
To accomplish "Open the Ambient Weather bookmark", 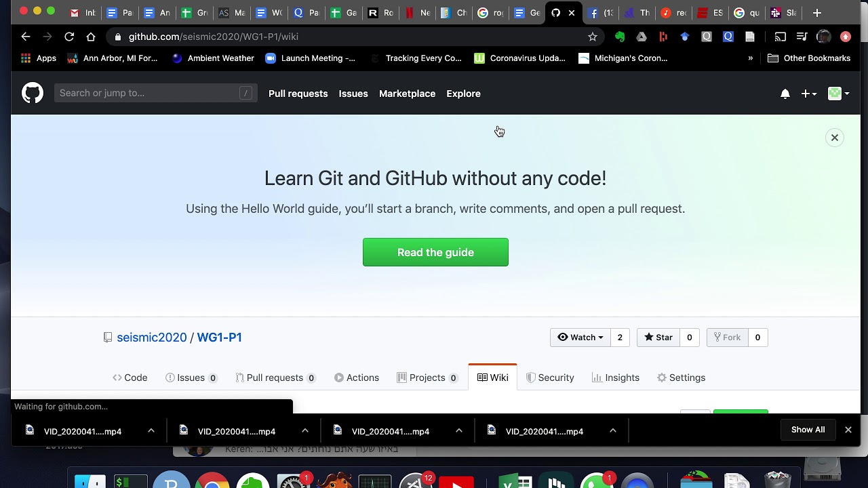I will click(213, 58).
